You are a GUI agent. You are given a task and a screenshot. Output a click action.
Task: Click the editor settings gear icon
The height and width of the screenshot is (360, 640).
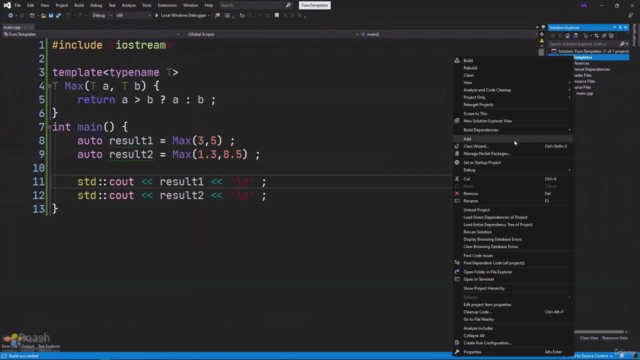pos(543,27)
